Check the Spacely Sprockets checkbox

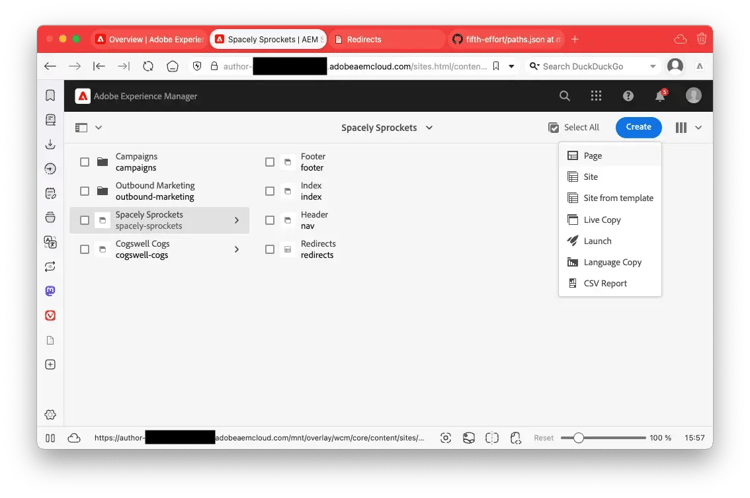85,221
